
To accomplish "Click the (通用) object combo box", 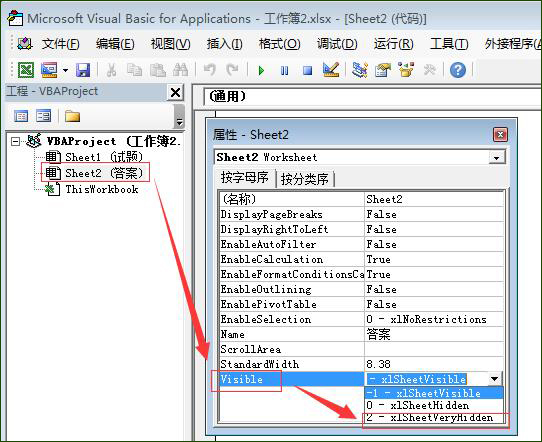I will 372,96.
